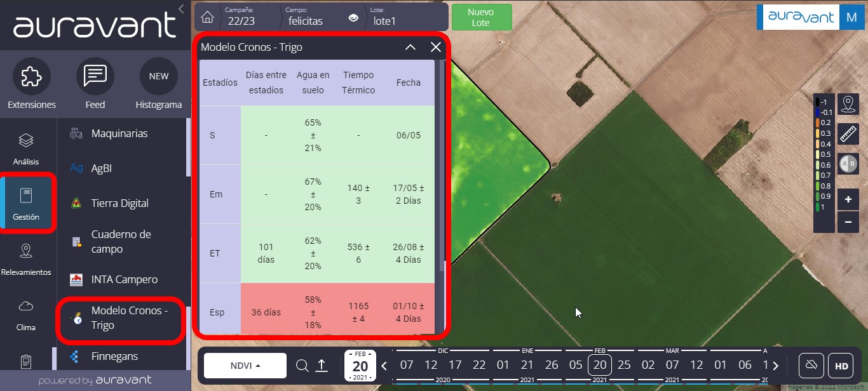Open INTA Campero from the menu
Screen dimensions: 868x391
click(125, 279)
